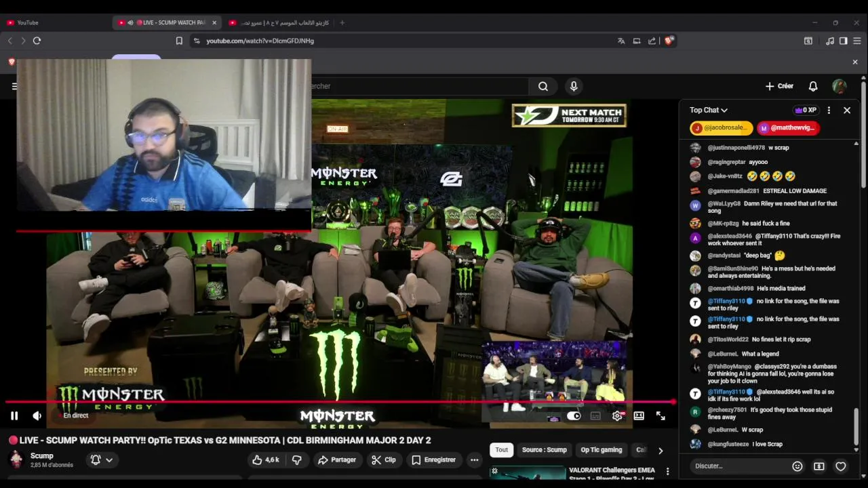
Task: Reload the page in the browser
Action: point(37,41)
